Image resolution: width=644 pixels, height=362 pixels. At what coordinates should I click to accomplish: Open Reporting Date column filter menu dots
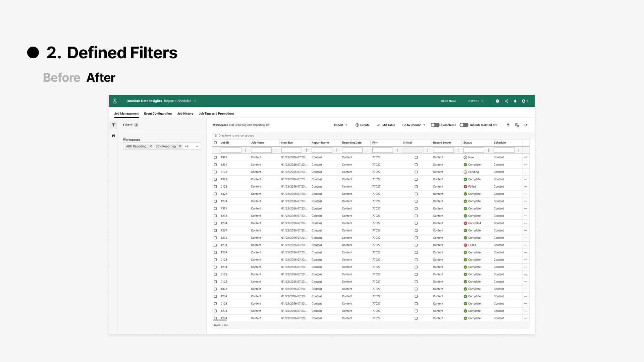click(x=367, y=150)
